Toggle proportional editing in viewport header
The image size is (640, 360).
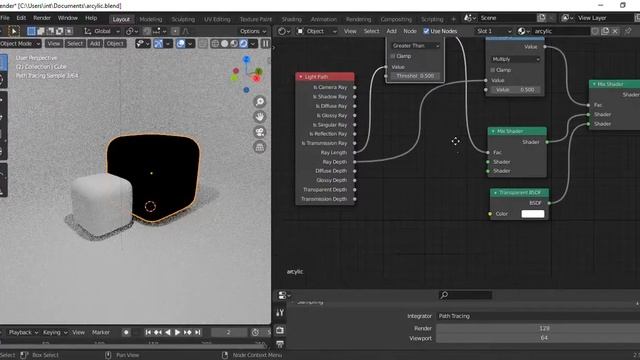[x=175, y=31]
